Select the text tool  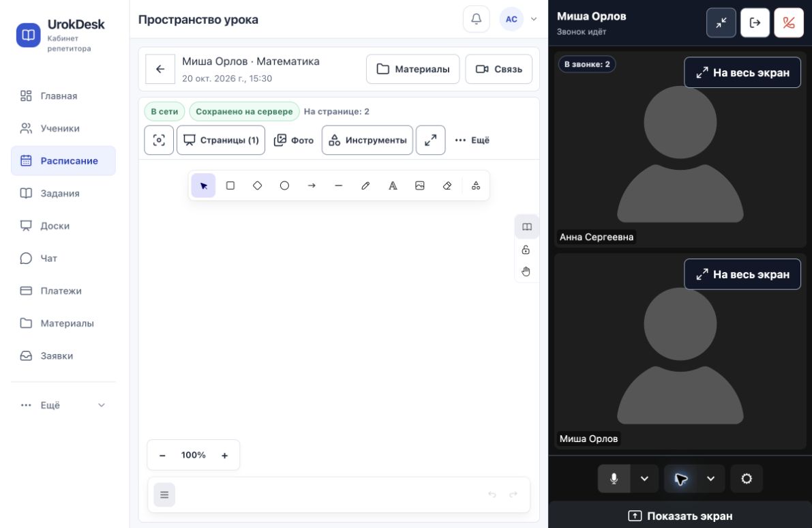[x=393, y=186]
